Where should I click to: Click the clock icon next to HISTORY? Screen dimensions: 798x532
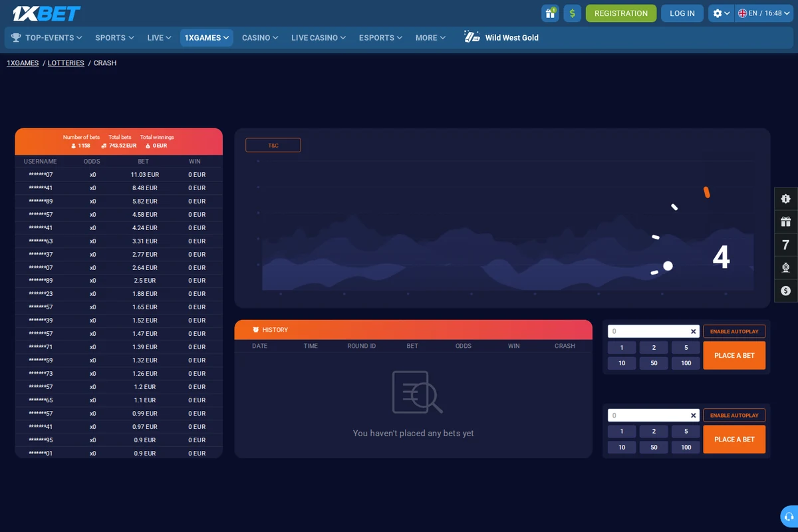[x=256, y=330]
